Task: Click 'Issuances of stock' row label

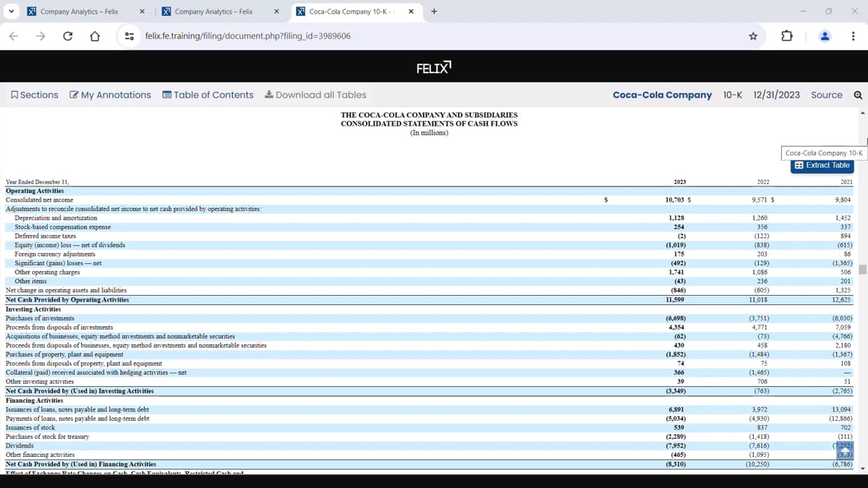Action: [30, 427]
